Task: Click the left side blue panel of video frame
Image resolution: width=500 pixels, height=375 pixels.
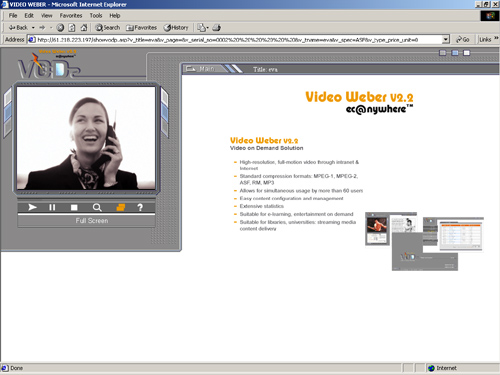Action: [x=8, y=113]
